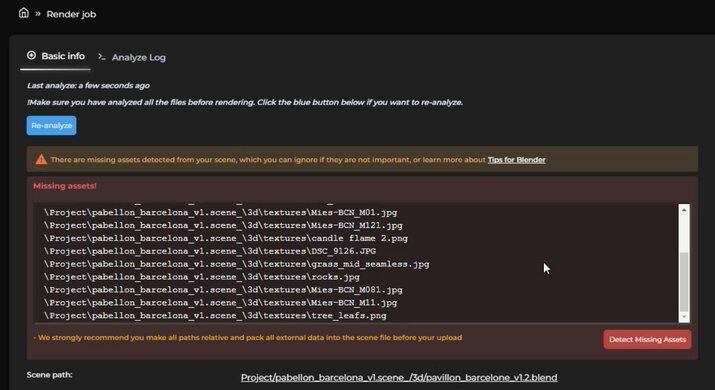The image size is (715, 390).
Task: Go to home via the house icon
Action: coord(24,13)
